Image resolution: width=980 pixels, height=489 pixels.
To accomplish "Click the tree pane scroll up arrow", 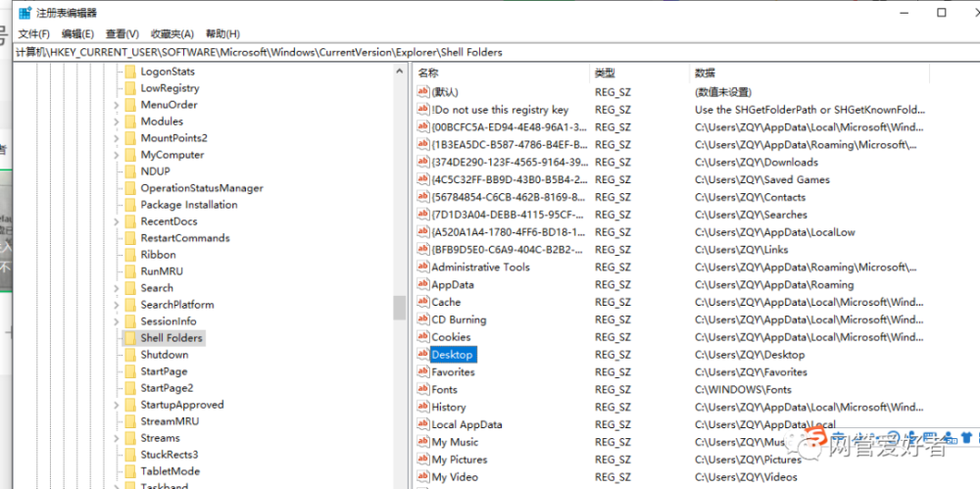I will click(400, 72).
